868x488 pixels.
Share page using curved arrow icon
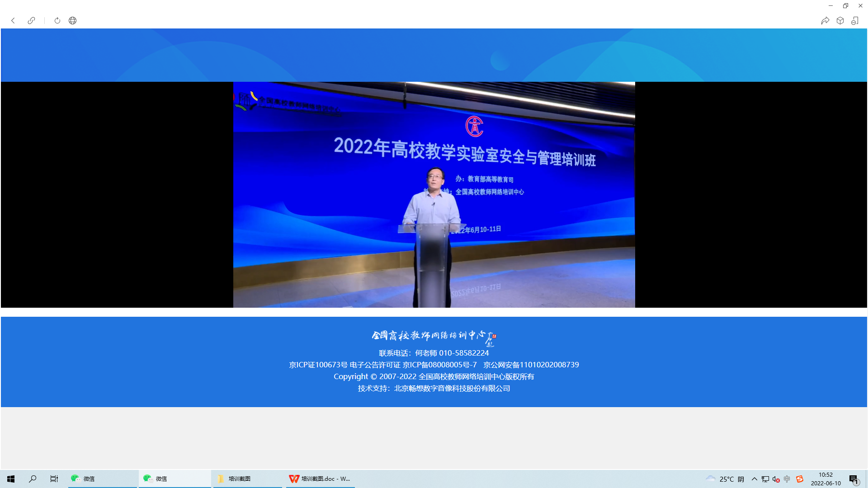click(x=825, y=21)
